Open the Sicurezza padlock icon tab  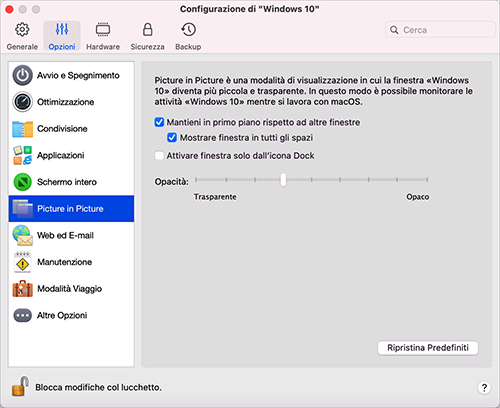coord(147,29)
